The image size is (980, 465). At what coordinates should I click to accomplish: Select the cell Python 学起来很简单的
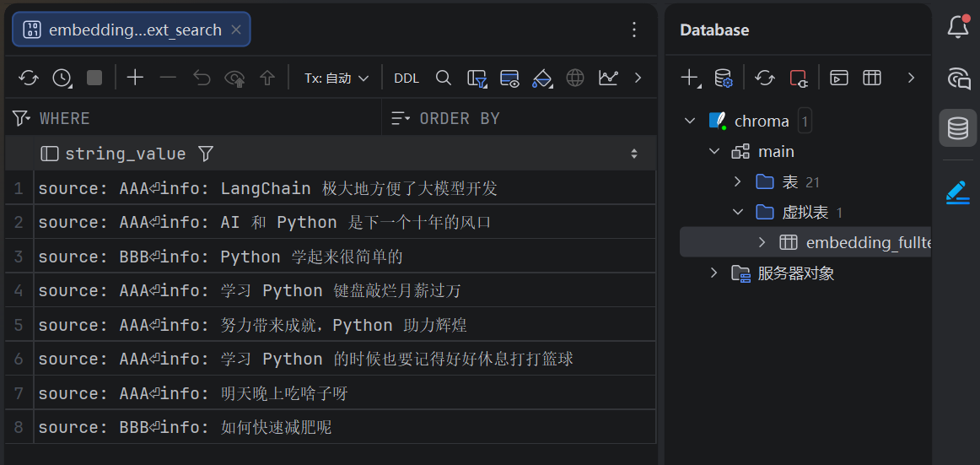click(x=345, y=257)
